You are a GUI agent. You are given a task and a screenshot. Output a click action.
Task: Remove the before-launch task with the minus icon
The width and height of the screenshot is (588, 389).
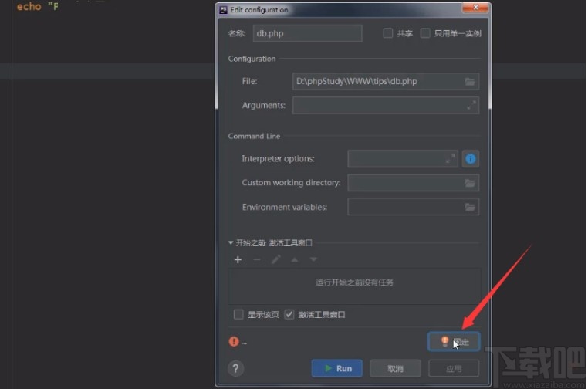257,259
